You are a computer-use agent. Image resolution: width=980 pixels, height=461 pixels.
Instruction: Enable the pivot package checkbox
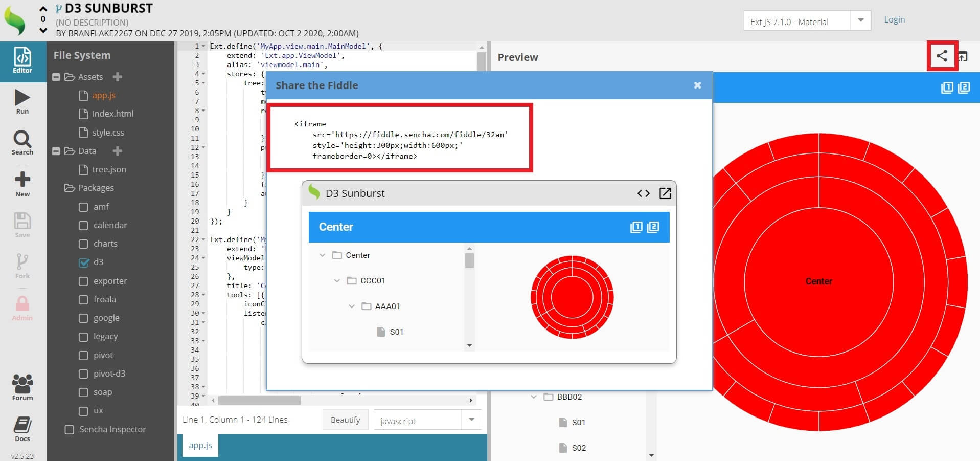pyautogui.click(x=83, y=355)
